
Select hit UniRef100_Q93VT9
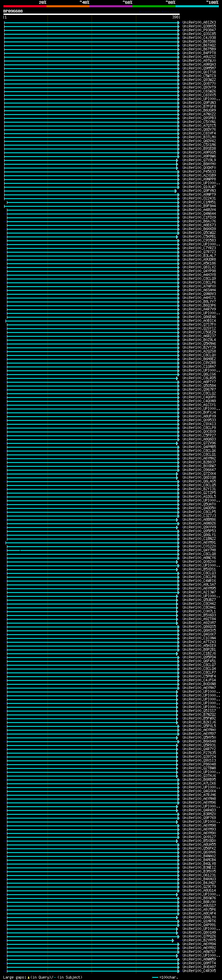pos(199,88)
